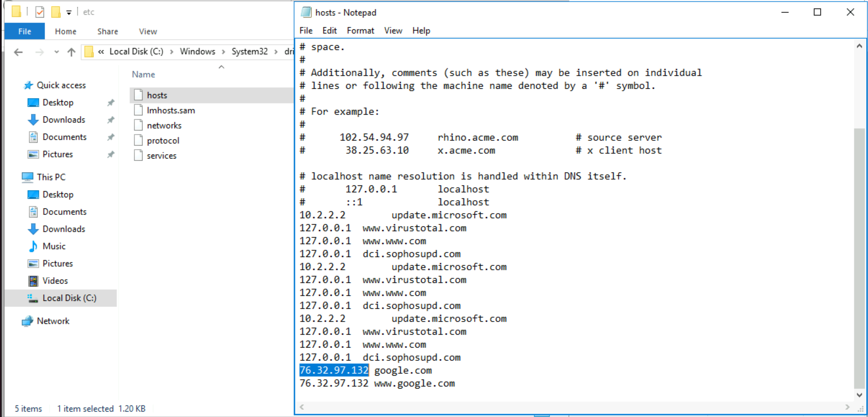Open pinned Pictures under Quick access

coord(58,154)
